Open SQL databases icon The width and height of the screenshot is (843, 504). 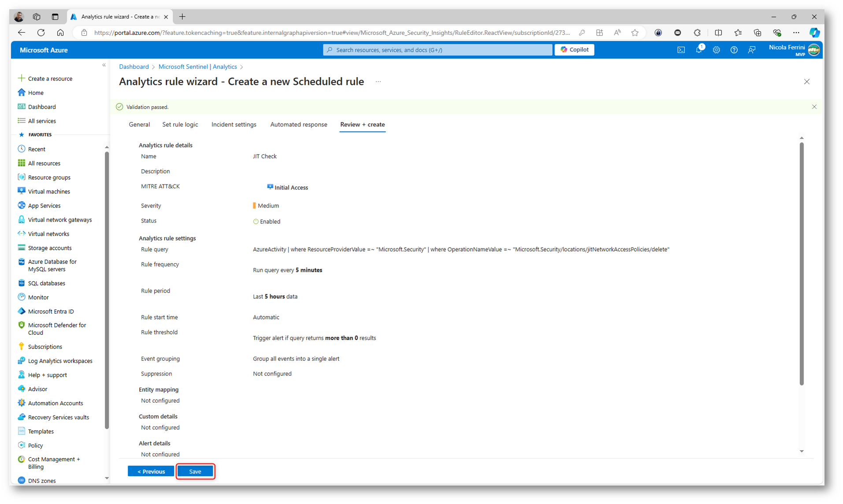[21, 283]
